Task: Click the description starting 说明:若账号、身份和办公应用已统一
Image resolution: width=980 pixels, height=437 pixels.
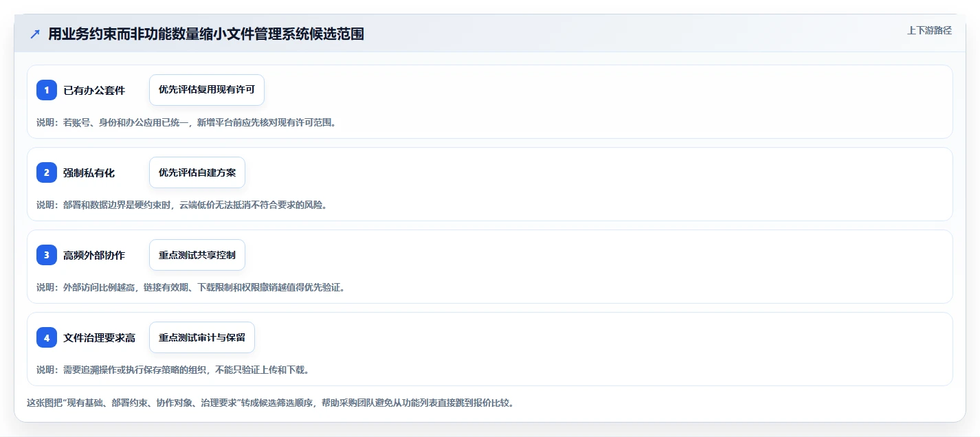Action: 186,122
